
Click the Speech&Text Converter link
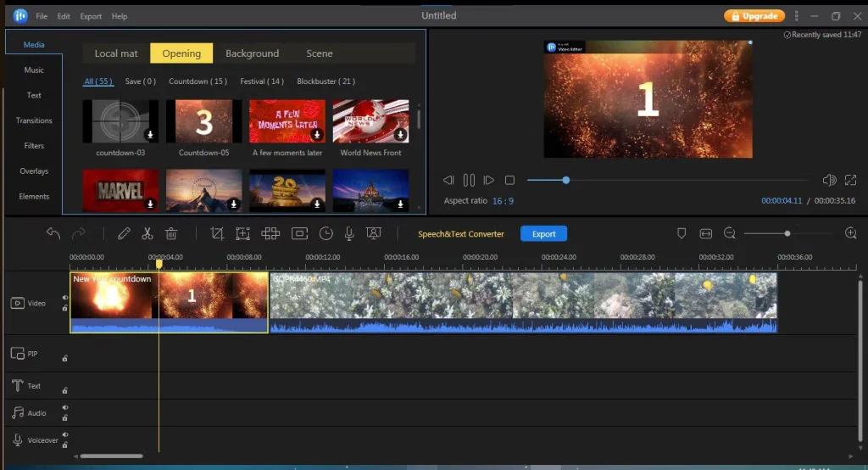click(x=461, y=234)
